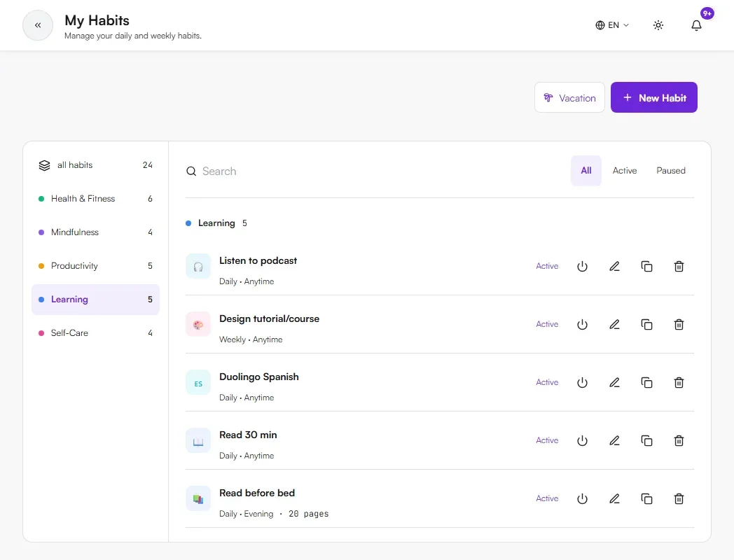Delete Read before bed habit
The height and width of the screenshot is (560, 734).
[x=679, y=499]
